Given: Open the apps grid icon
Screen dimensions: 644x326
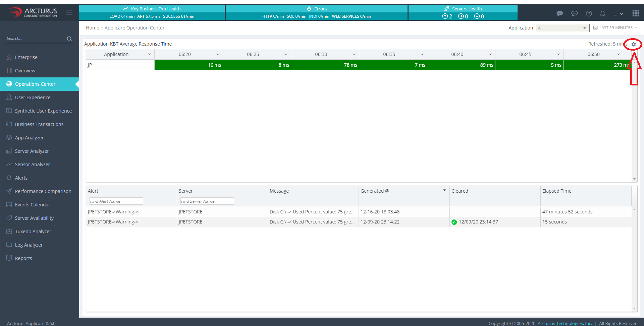Looking at the screenshot, I should [x=636, y=13].
